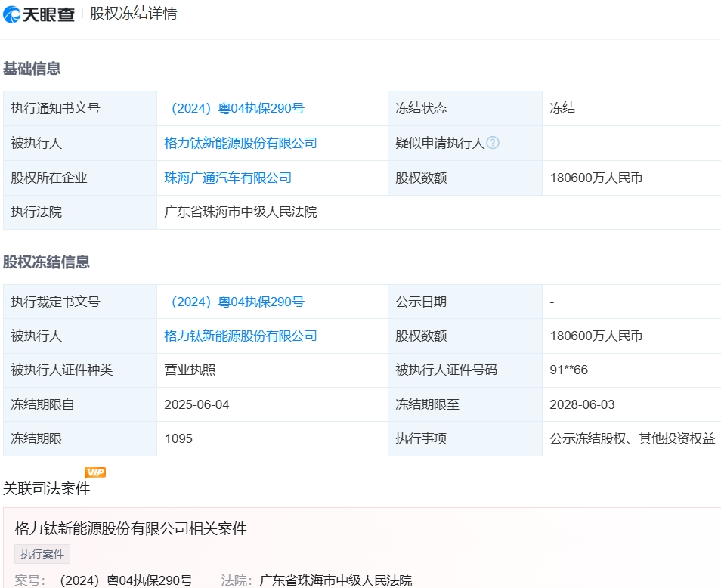Click 公示冻结股权、其他投资权益 text
This screenshot has height=588, width=721.
click(x=633, y=438)
